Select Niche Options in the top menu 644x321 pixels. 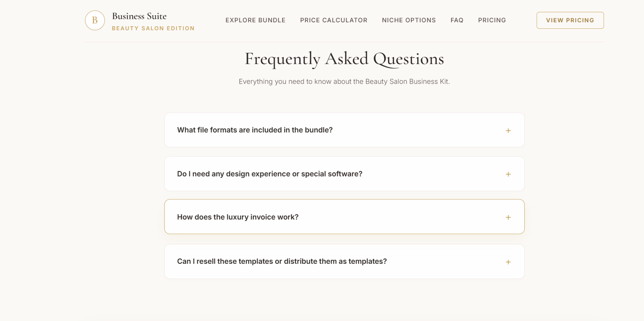click(x=409, y=20)
